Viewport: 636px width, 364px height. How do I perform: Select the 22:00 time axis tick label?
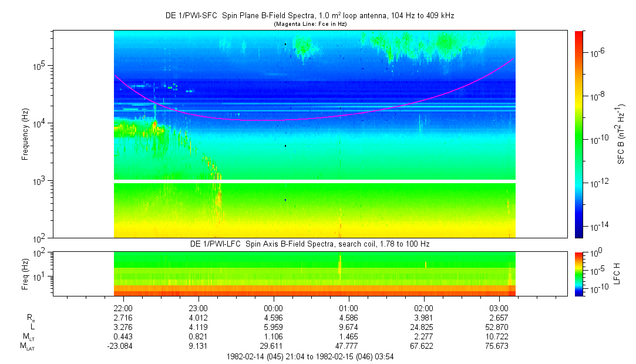pyautogui.click(x=123, y=308)
